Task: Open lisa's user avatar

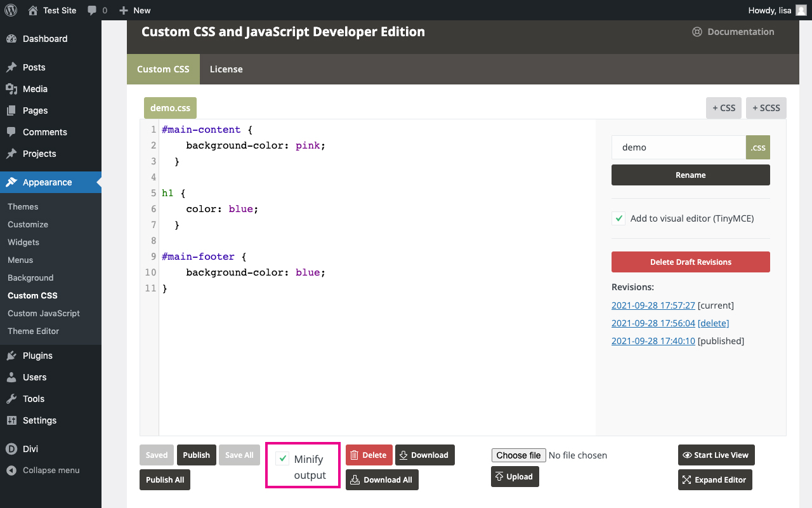Action: coord(801,10)
